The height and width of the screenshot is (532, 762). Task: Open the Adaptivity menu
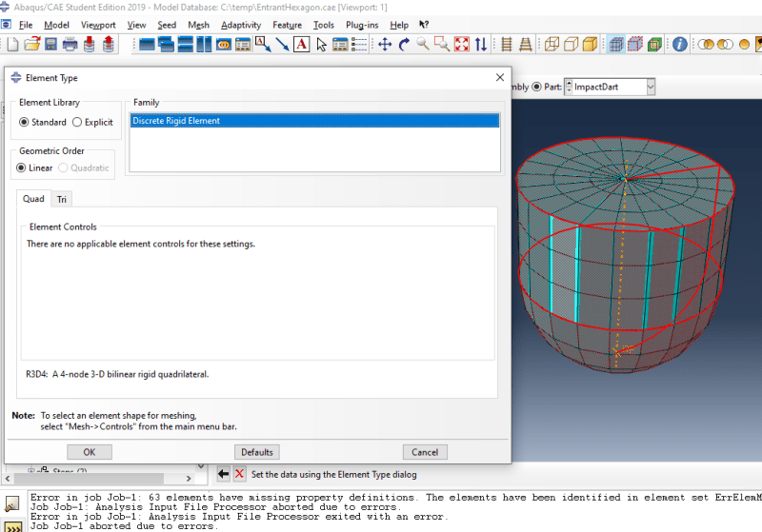coord(241,25)
